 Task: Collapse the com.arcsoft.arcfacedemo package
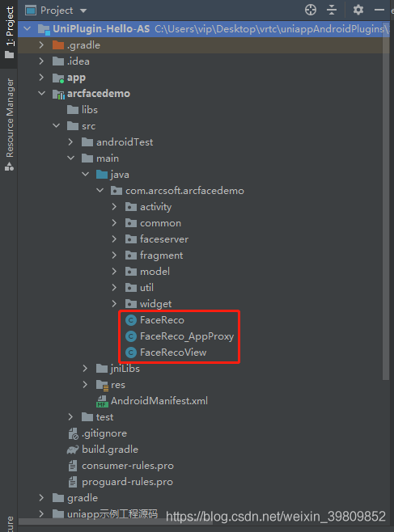tap(100, 190)
